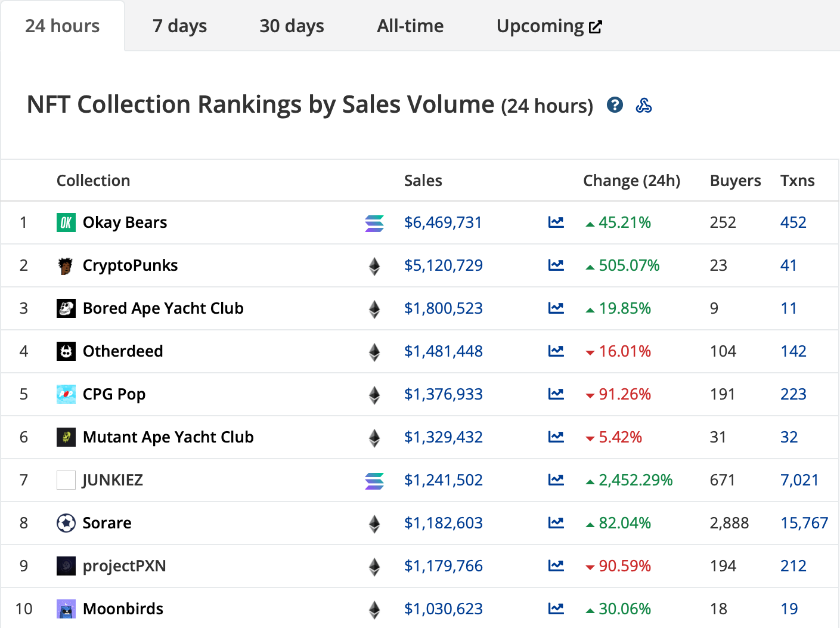Screen dimensions: 840x628
Task: Open the sales chart icon for Okay Bears
Action: (x=556, y=222)
